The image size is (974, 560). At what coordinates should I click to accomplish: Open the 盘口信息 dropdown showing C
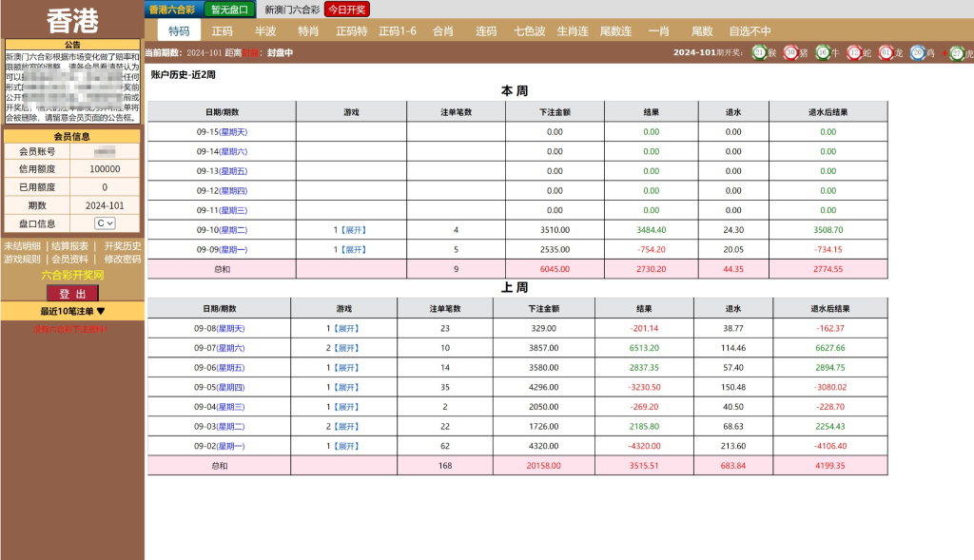pos(105,222)
